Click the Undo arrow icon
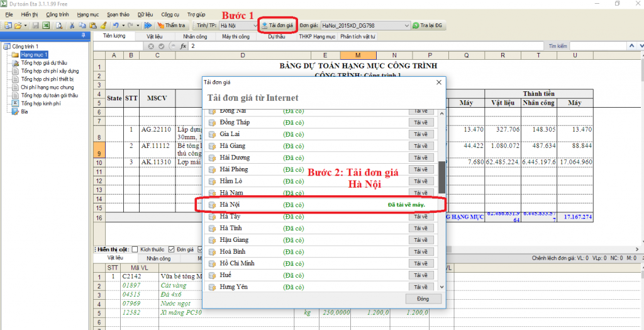 coord(116,25)
